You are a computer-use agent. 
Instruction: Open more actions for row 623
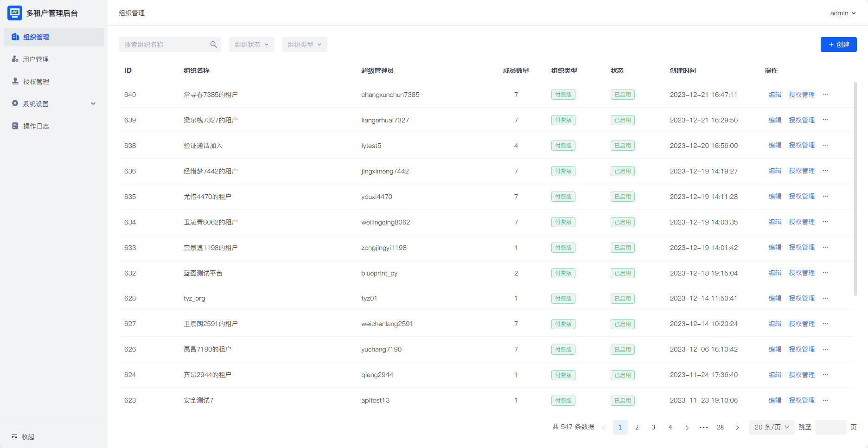825,401
